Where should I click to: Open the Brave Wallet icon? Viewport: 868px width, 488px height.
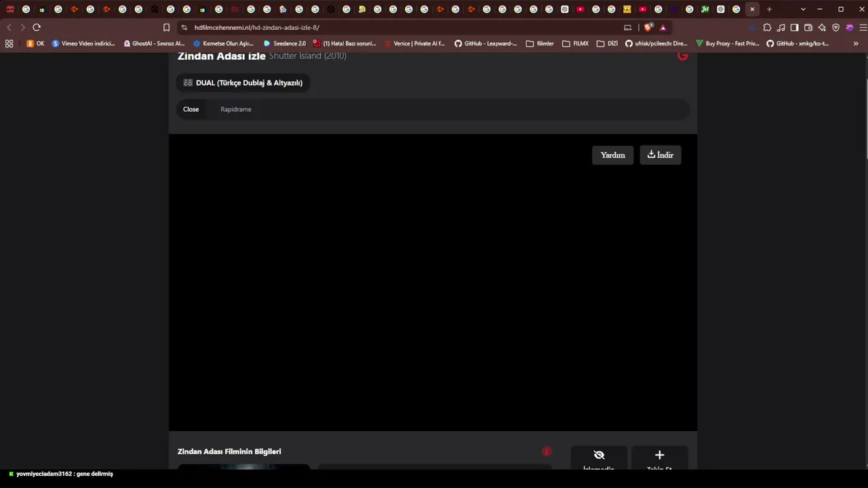808,27
